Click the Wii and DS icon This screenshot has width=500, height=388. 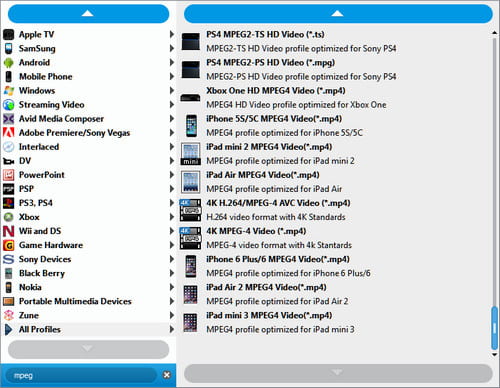pos(9,231)
